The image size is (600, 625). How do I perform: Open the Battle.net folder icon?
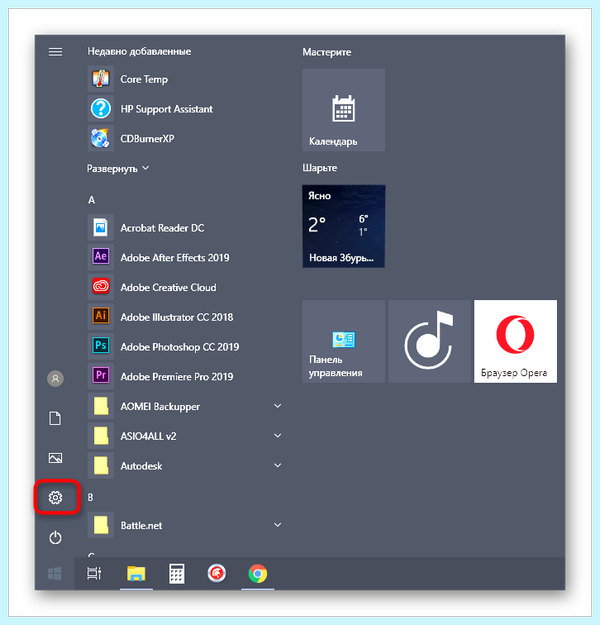(x=101, y=525)
